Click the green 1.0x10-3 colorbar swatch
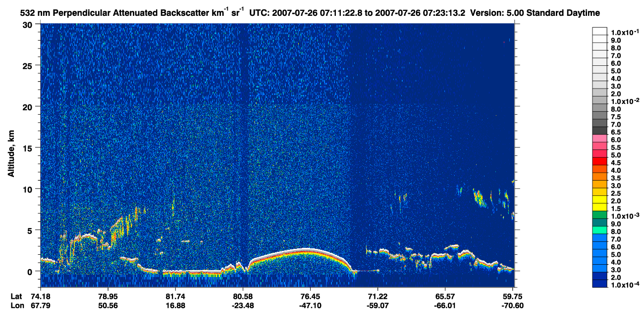 pos(600,215)
